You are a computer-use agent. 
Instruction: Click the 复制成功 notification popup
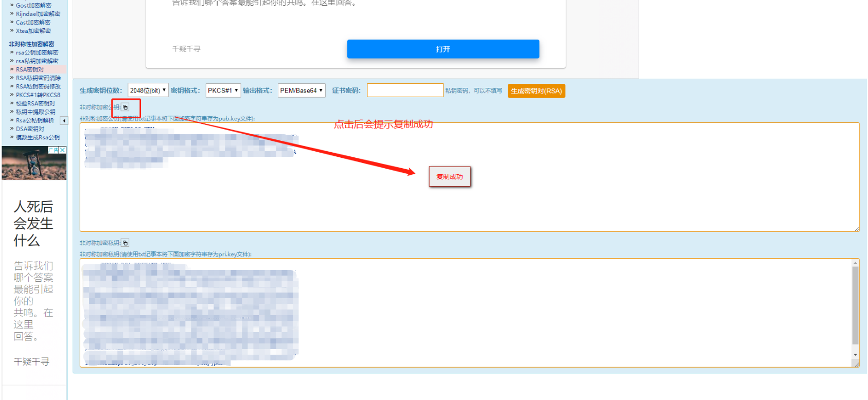click(x=450, y=176)
